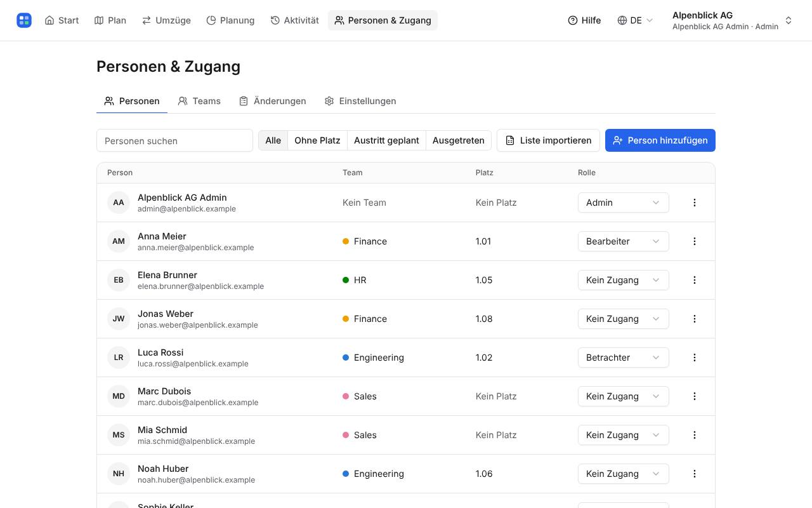
Task: Open the role dropdown for Anna Meier
Action: (623, 241)
